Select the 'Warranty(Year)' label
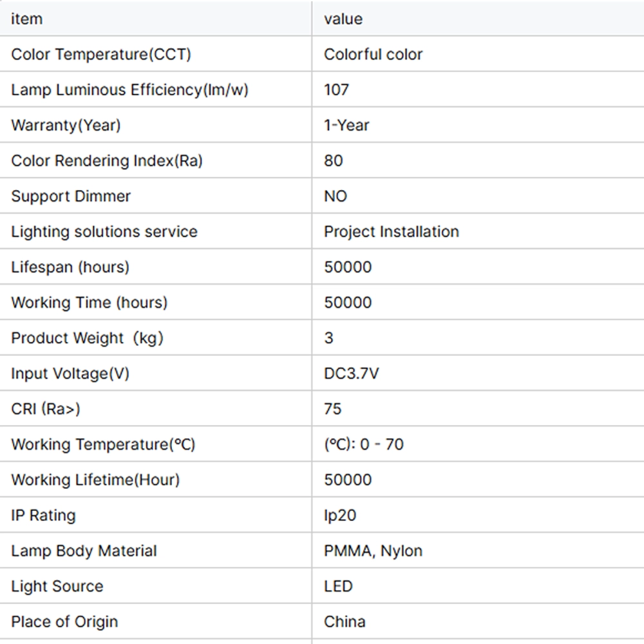 66,126
